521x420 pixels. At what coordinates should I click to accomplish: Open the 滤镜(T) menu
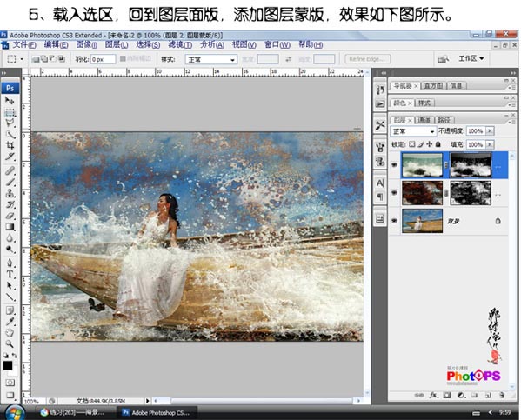pyautogui.click(x=180, y=44)
